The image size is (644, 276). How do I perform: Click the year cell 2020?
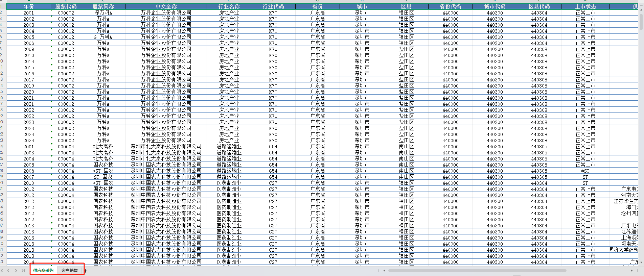point(28,92)
